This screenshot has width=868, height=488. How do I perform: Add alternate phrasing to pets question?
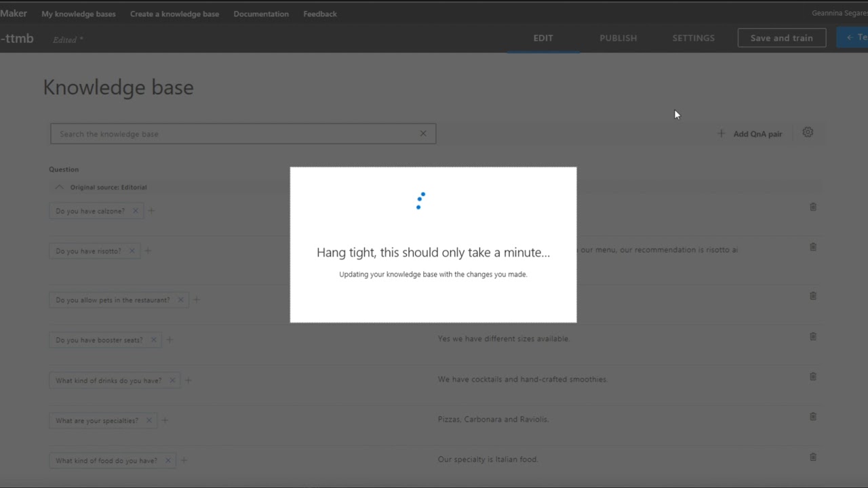tap(197, 300)
